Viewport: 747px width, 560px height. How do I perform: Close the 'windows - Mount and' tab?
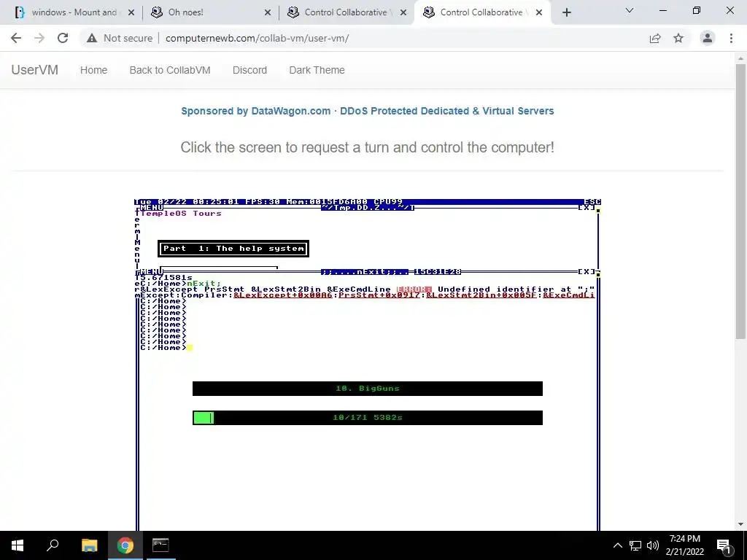click(131, 13)
